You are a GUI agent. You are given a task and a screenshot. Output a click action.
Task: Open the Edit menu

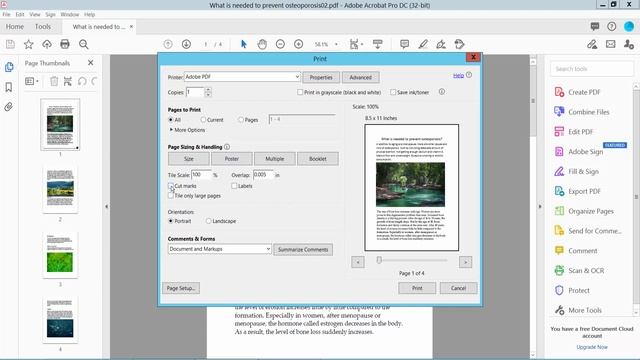(x=20, y=14)
